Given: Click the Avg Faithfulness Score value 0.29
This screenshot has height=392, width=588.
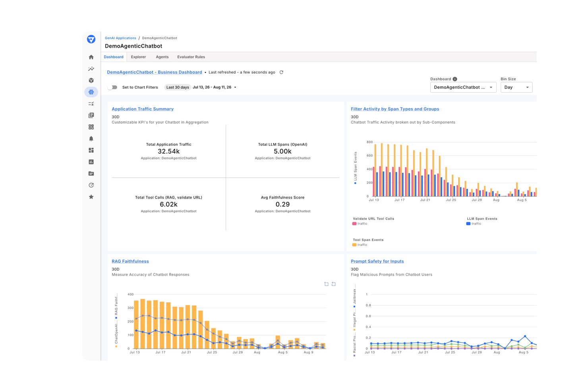Looking at the screenshot, I should click(282, 205).
